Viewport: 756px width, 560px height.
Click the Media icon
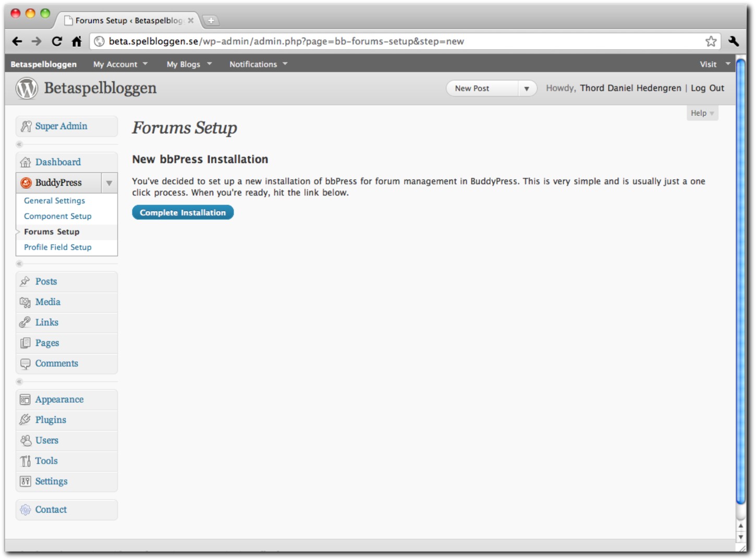tap(25, 302)
